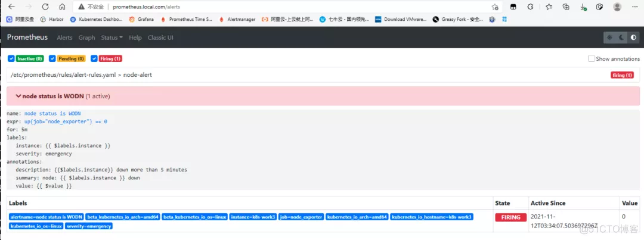644x240 pixels.
Task: Open the Grafana bookmark
Action: [x=142, y=19]
